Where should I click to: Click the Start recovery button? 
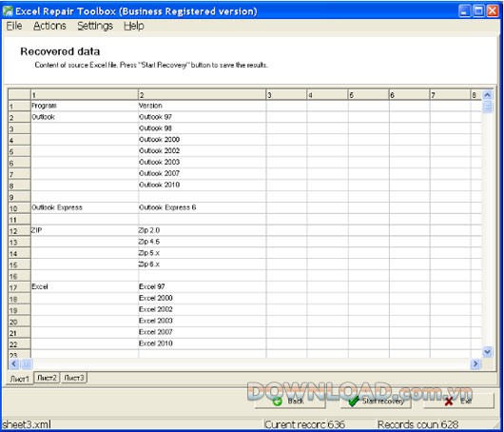[x=376, y=401]
